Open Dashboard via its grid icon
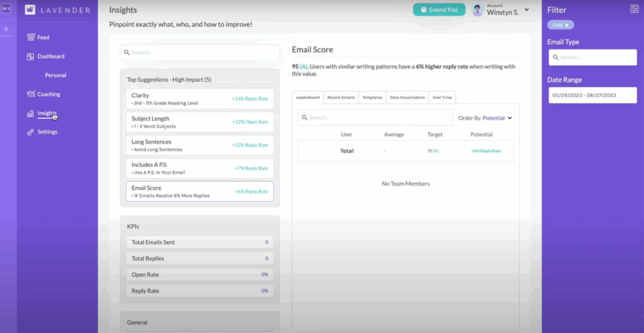Image resolution: width=644 pixels, height=333 pixels. coord(31,57)
